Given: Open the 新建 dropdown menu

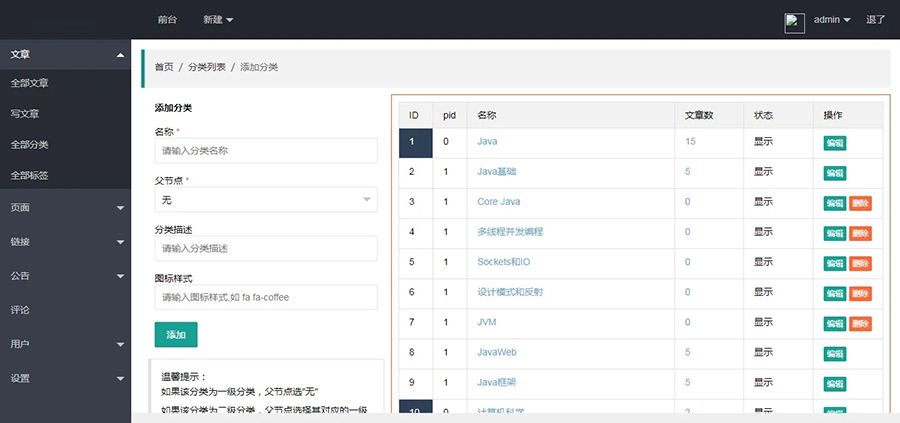Looking at the screenshot, I should click(218, 20).
